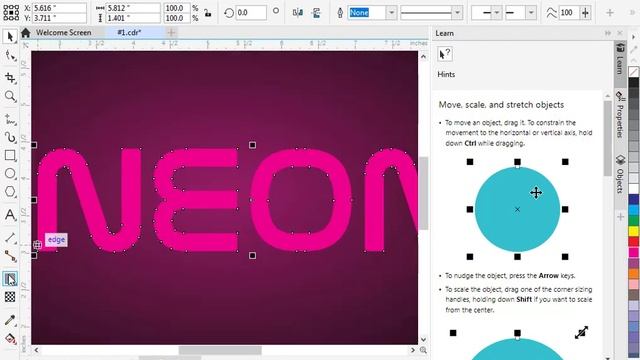The width and height of the screenshot is (640, 360).
Task: Open the Objects docker tab
Action: (x=620, y=174)
